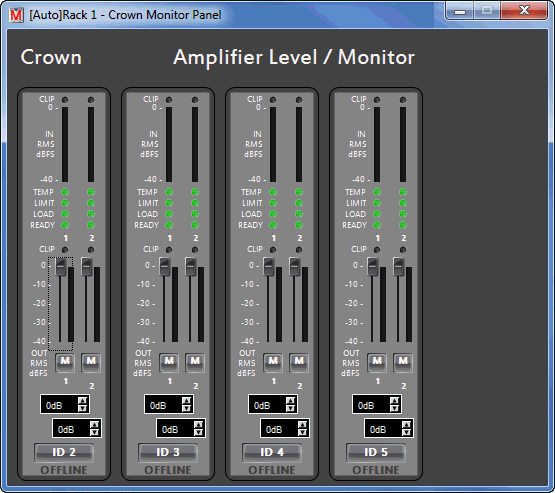Increase ID 2 channel 2 gain with up arrow

95,425
